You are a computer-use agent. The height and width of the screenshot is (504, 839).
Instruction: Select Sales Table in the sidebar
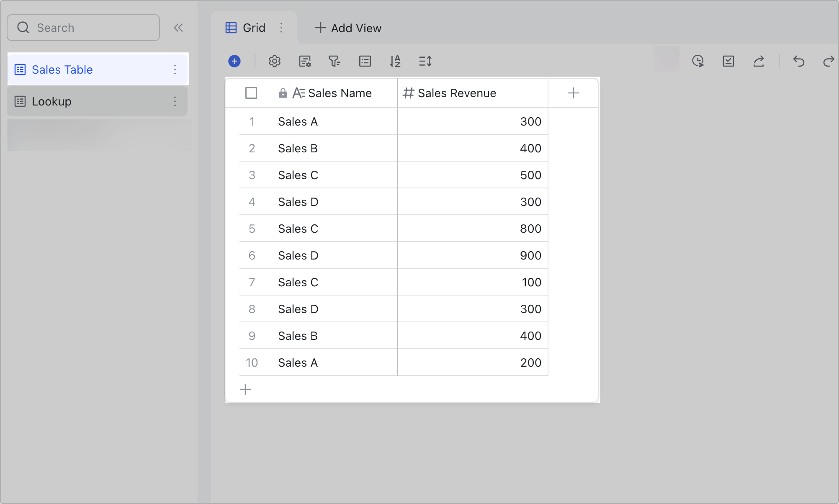[98, 69]
